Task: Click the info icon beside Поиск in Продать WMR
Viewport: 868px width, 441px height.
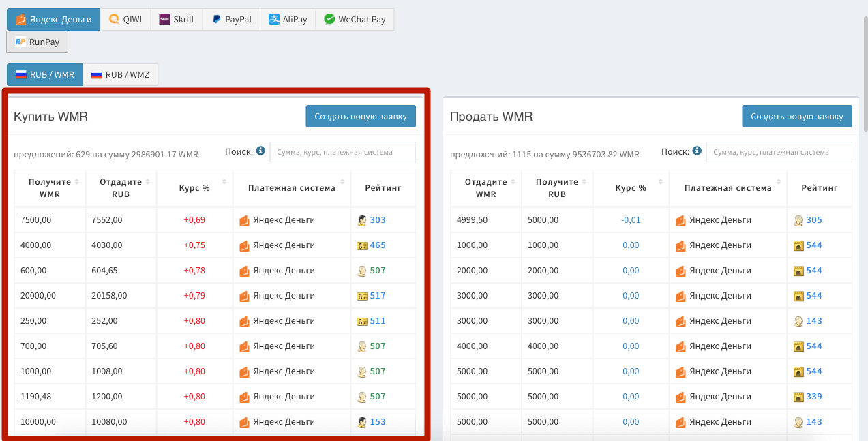Action: click(697, 151)
